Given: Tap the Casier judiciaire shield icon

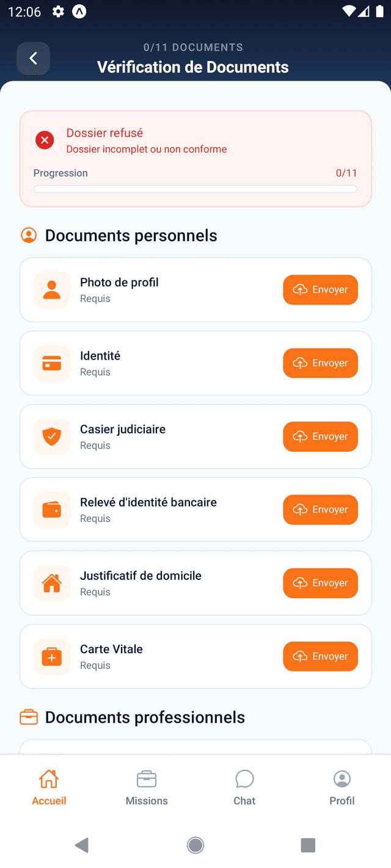Looking at the screenshot, I should [51, 436].
